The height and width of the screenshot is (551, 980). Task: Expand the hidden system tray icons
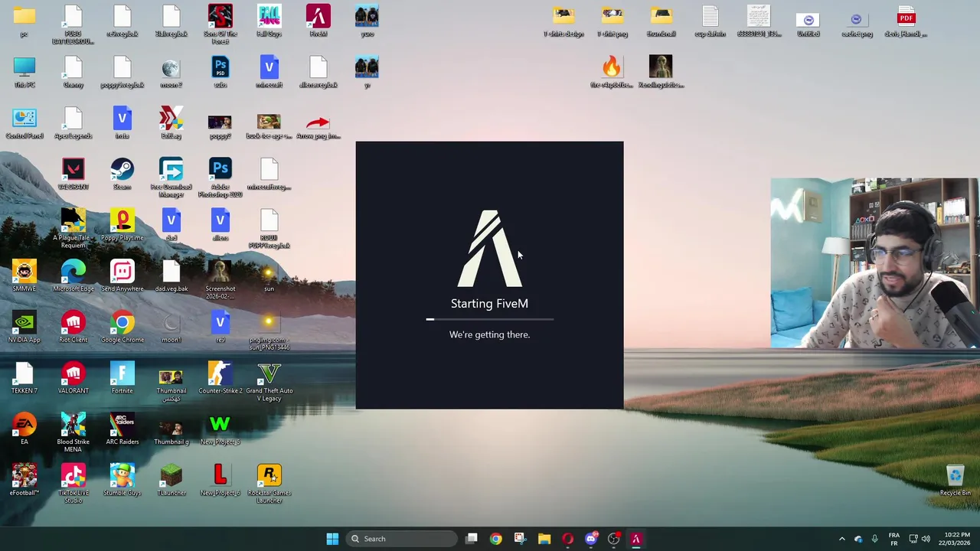(x=841, y=539)
